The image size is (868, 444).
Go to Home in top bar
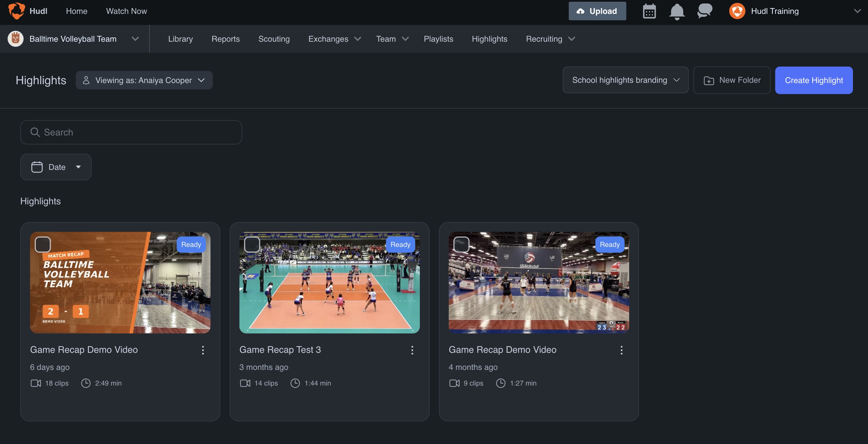77,11
